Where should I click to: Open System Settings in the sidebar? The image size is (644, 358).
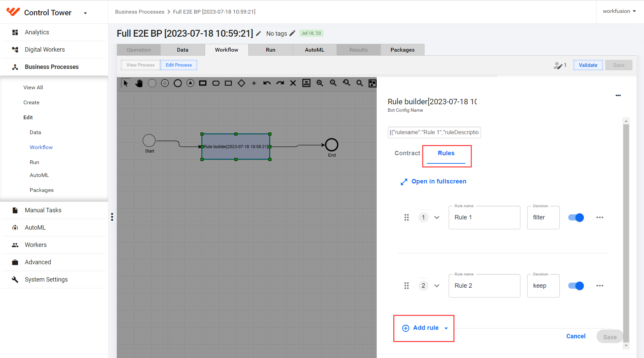pyautogui.click(x=46, y=280)
